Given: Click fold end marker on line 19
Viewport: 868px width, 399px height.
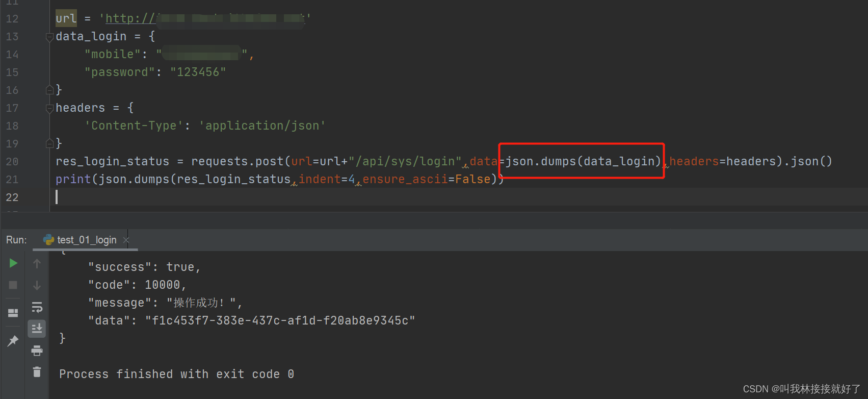Looking at the screenshot, I should point(49,143).
